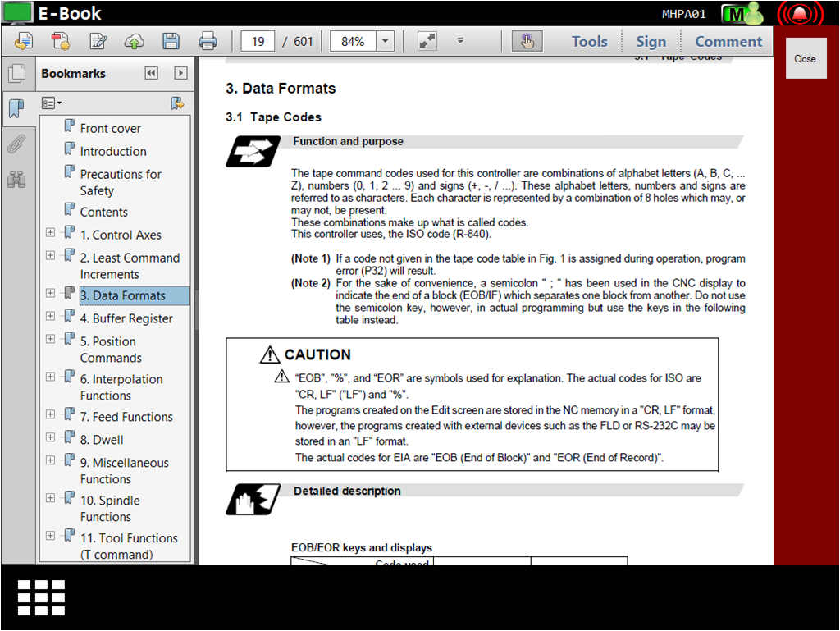Open the Attachments paperclip panel
Viewport: 840px width, 631px height.
[16, 144]
